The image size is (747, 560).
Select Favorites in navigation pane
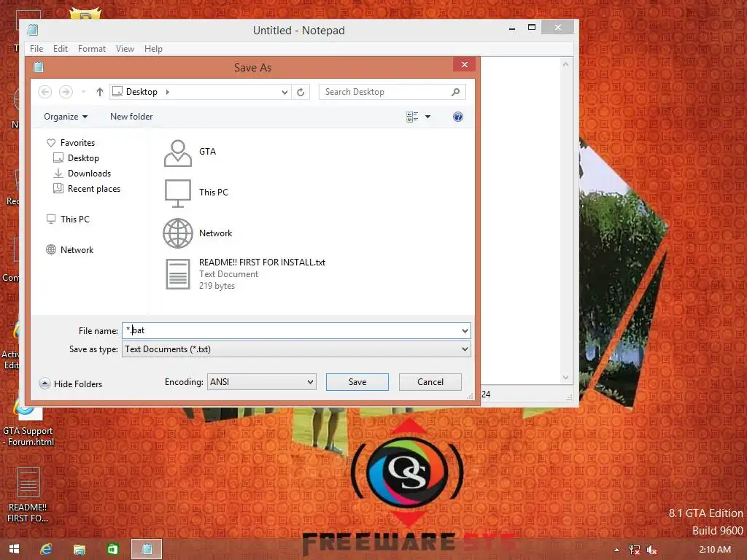click(x=71, y=143)
